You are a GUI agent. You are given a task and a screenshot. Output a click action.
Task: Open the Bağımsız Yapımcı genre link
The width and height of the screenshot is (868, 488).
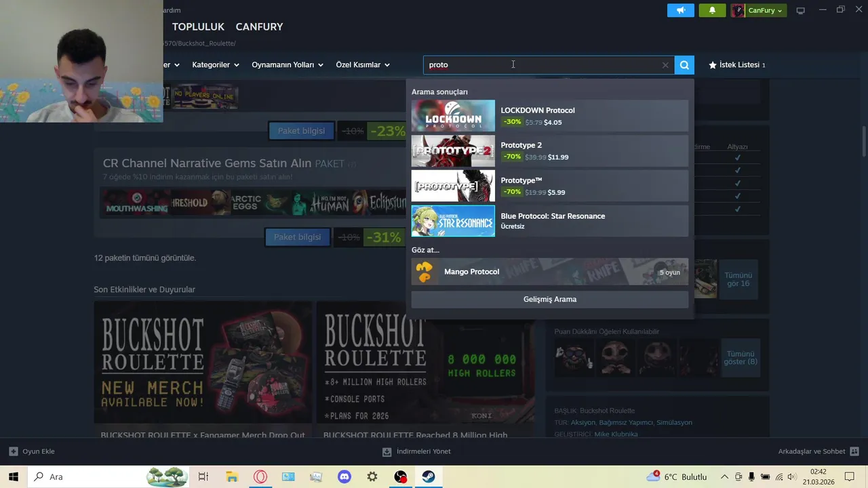626,423
